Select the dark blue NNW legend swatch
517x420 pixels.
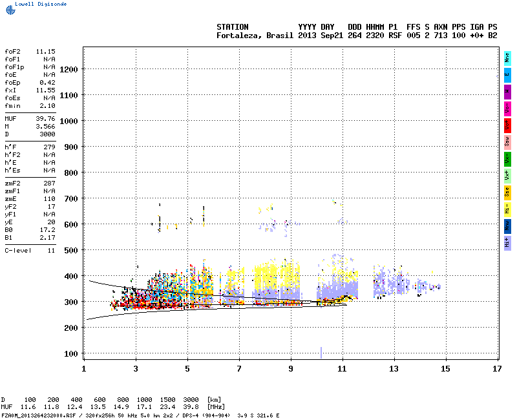507,226
